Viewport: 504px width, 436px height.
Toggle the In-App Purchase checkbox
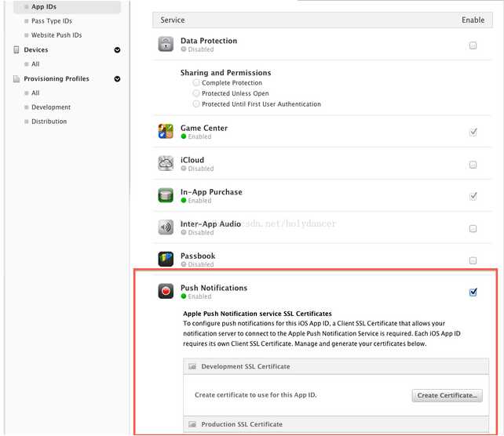(x=473, y=196)
